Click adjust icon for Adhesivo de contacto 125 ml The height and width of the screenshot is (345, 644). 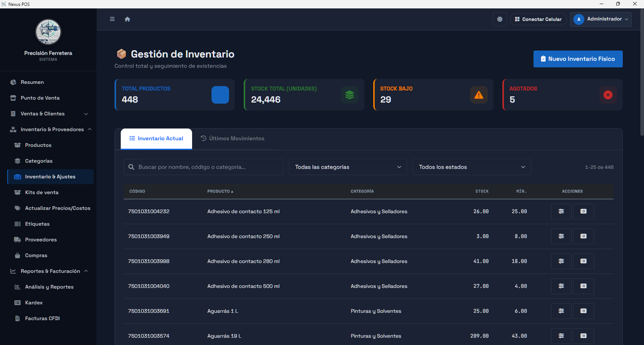click(561, 211)
